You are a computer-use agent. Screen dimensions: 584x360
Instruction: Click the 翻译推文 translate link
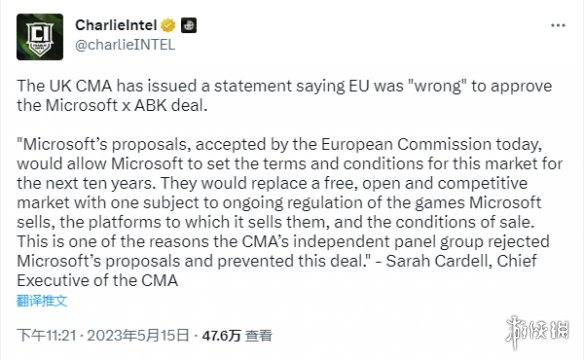[x=42, y=300]
